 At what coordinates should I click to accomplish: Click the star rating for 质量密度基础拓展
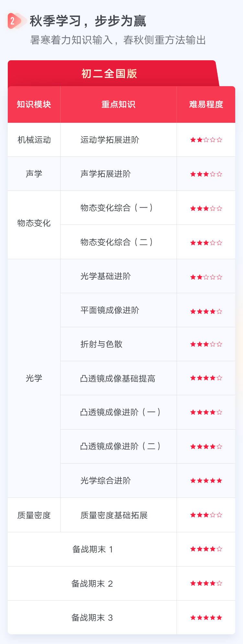coord(206,515)
